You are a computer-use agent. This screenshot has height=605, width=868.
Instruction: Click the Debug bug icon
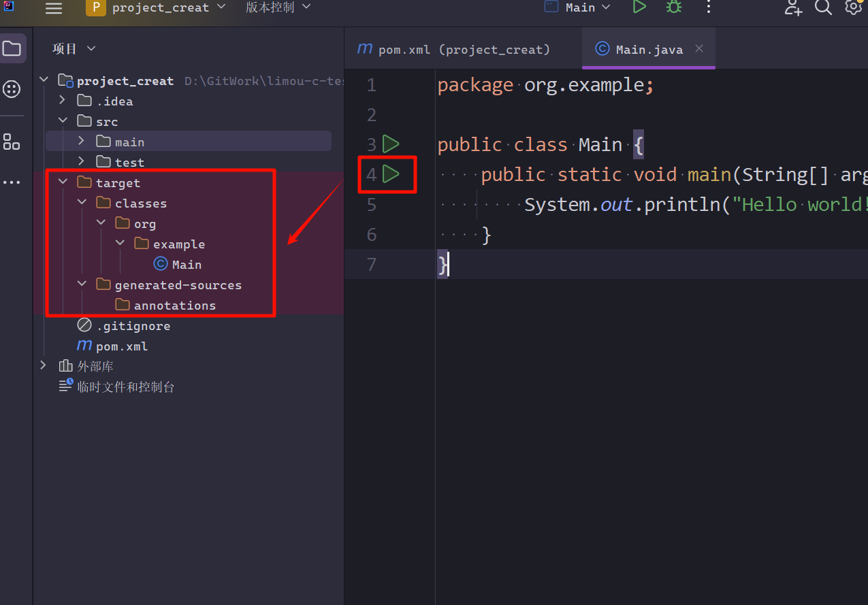click(673, 7)
